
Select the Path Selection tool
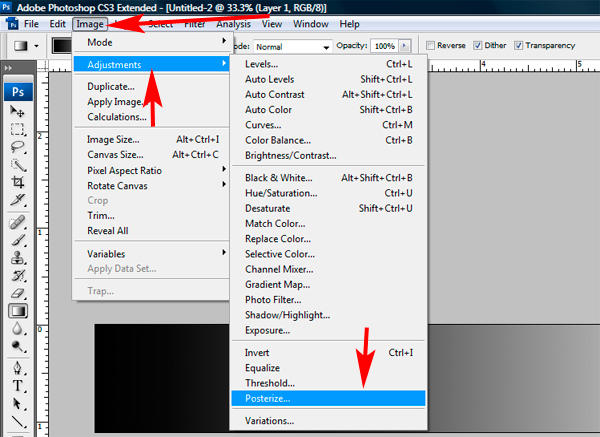(17, 403)
